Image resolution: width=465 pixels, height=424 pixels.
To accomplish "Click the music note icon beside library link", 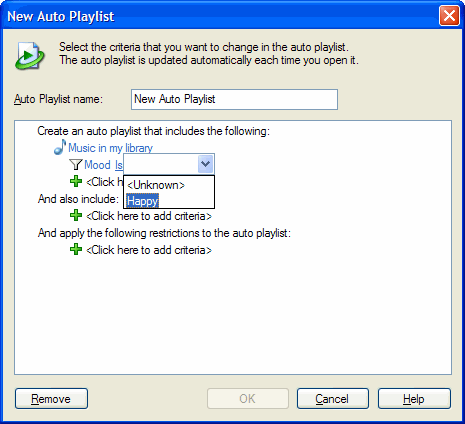I will (60, 147).
